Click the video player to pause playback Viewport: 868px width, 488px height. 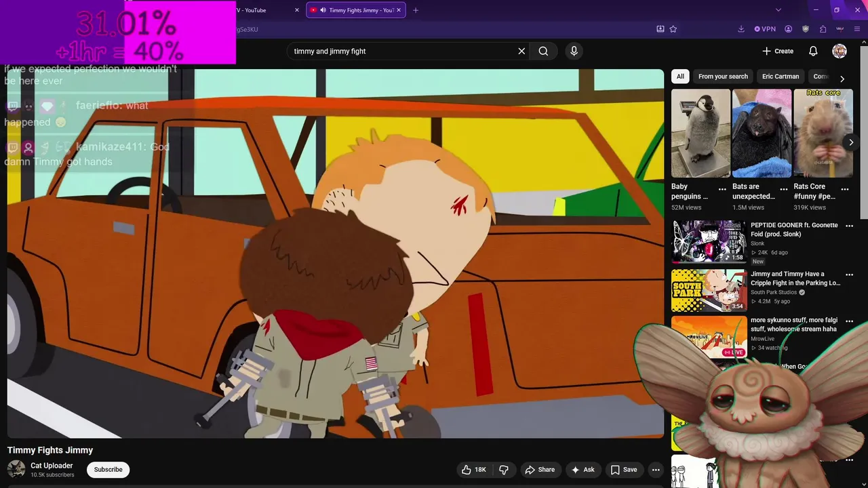coord(336,253)
